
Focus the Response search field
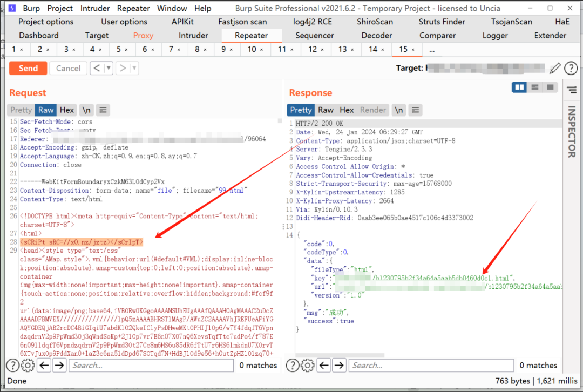click(x=431, y=365)
